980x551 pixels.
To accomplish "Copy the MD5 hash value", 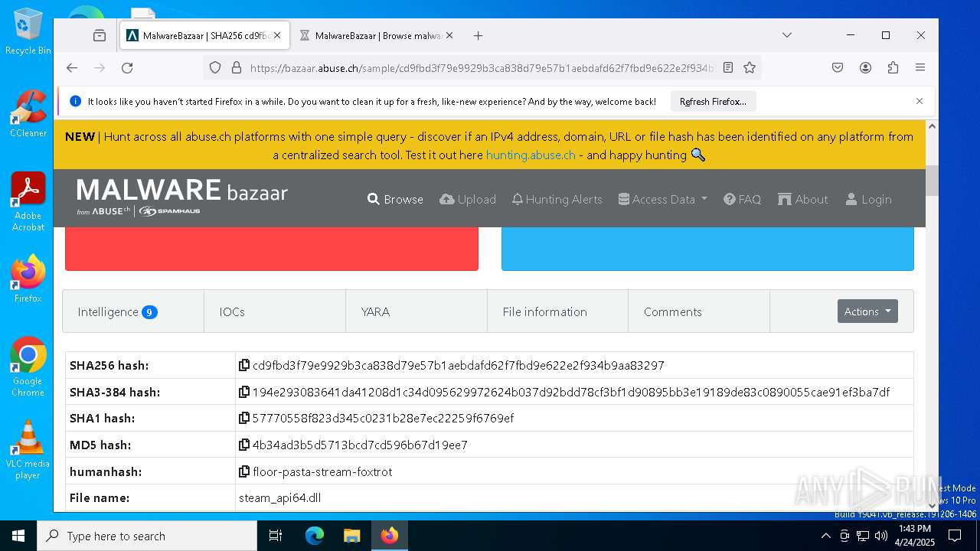I will [x=244, y=445].
